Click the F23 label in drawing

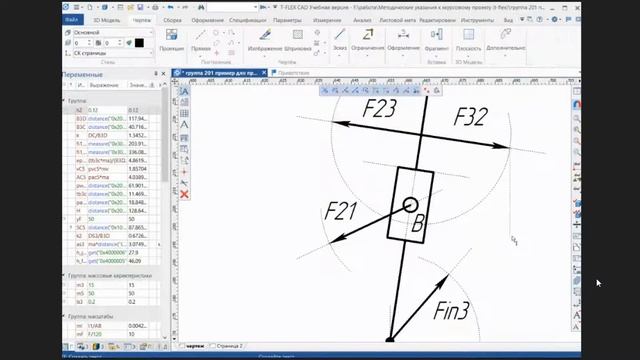(x=379, y=109)
